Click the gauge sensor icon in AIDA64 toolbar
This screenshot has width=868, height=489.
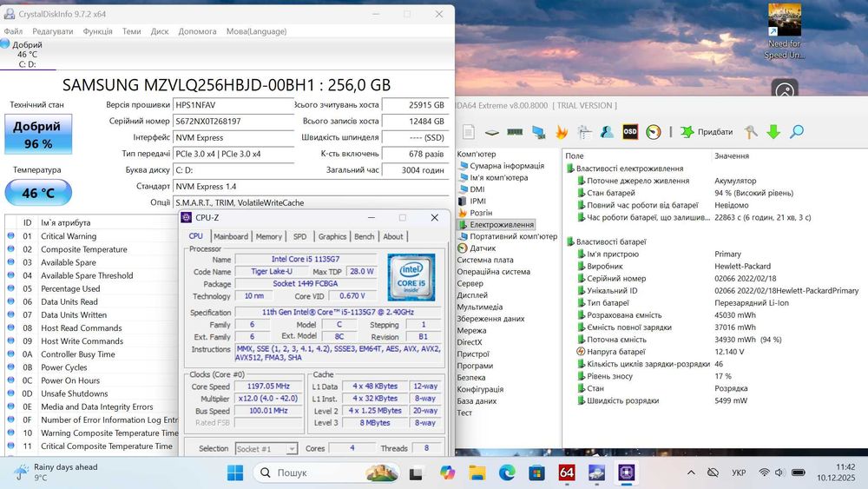(654, 132)
